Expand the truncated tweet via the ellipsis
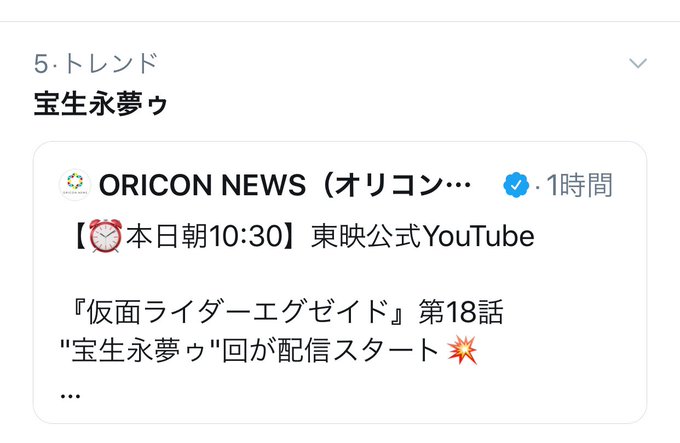The image size is (680, 443). (70, 395)
